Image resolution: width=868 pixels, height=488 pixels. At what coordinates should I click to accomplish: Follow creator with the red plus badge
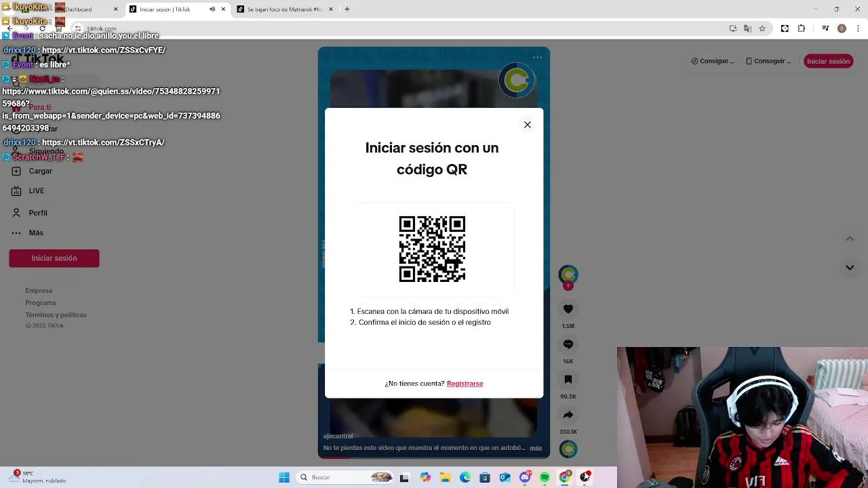pos(568,286)
